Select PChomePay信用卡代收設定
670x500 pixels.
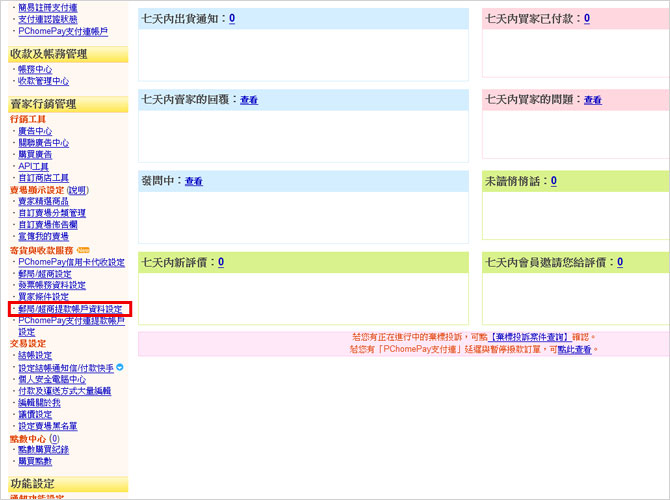click(71, 262)
